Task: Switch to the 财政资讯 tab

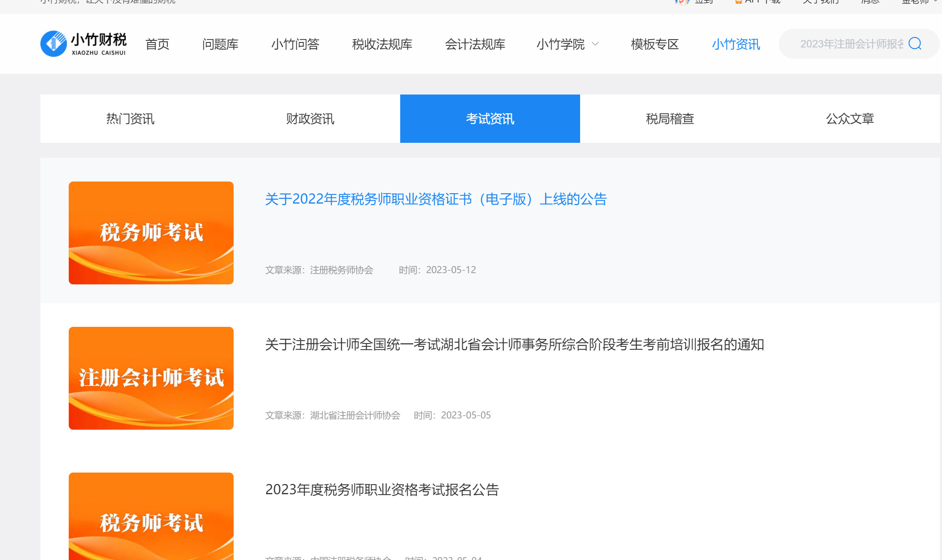Action: (x=310, y=119)
